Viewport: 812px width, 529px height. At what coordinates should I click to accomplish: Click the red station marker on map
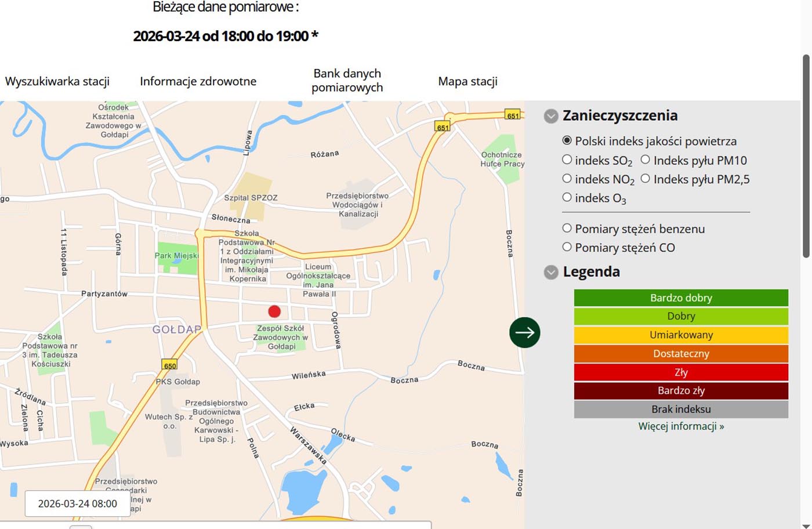click(x=274, y=311)
